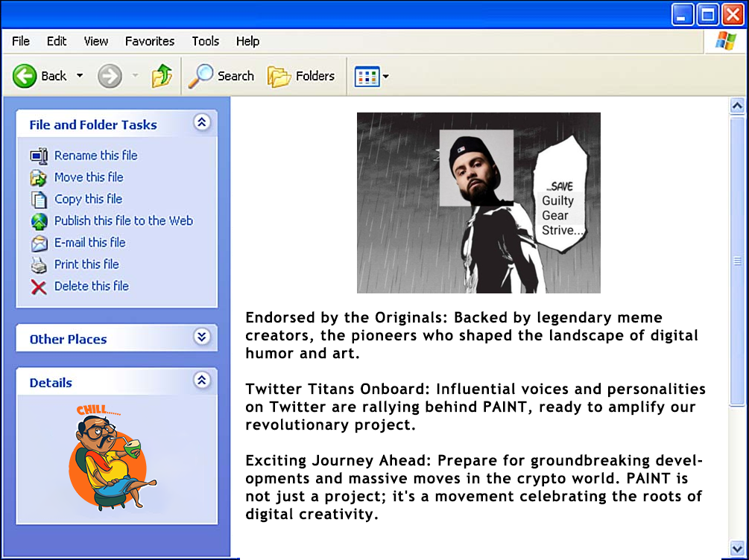Click the Publish to Web globe icon
The image size is (749, 560).
(39, 221)
